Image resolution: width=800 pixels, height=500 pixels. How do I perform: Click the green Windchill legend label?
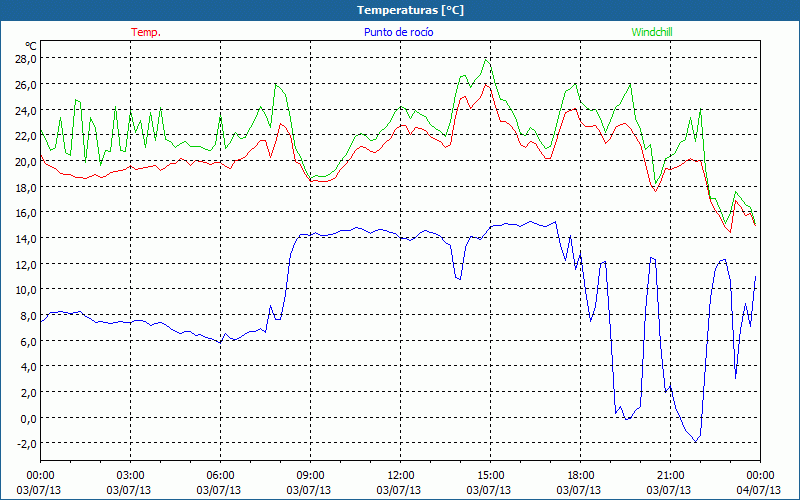point(652,32)
